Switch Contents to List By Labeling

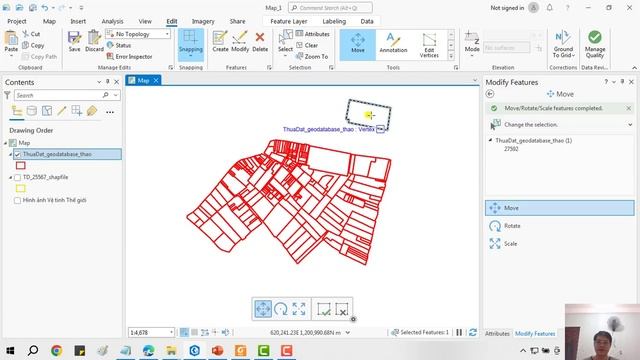coord(92,111)
